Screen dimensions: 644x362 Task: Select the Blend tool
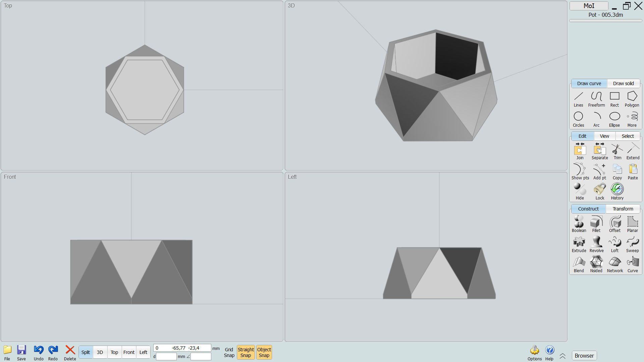579,264
